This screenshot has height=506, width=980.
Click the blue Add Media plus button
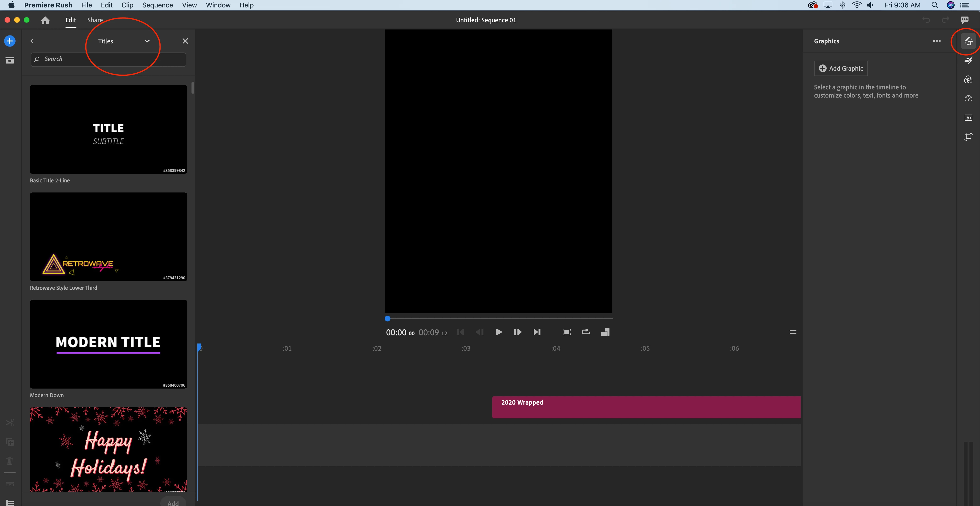[x=10, y=41]
